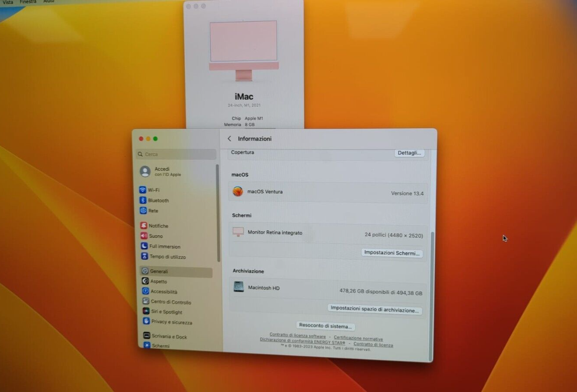Open Centro di Controllo icon

[x=146, y=301]
